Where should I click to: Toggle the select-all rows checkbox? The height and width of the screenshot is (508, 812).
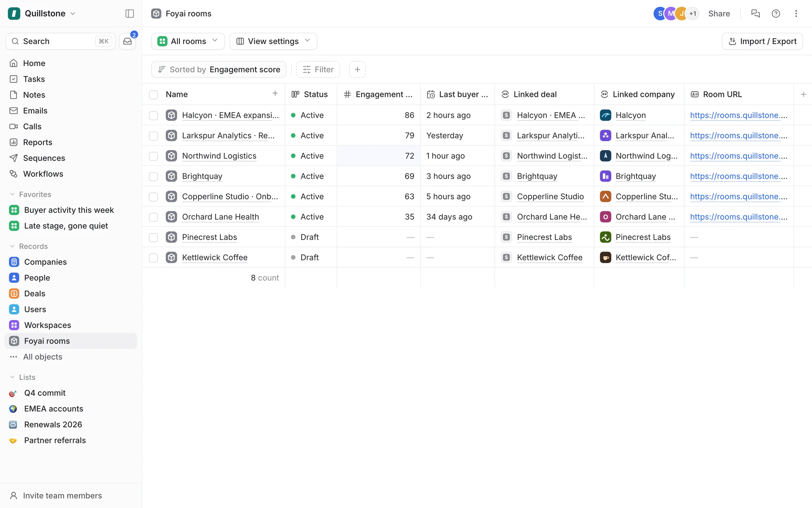(153, 94)
